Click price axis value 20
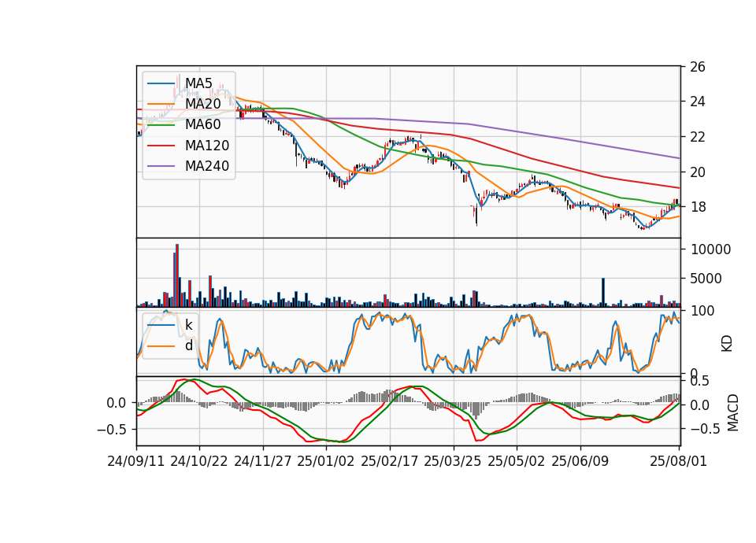The height and width of the screenshot is (543, 756). click(x=697, y=172)
